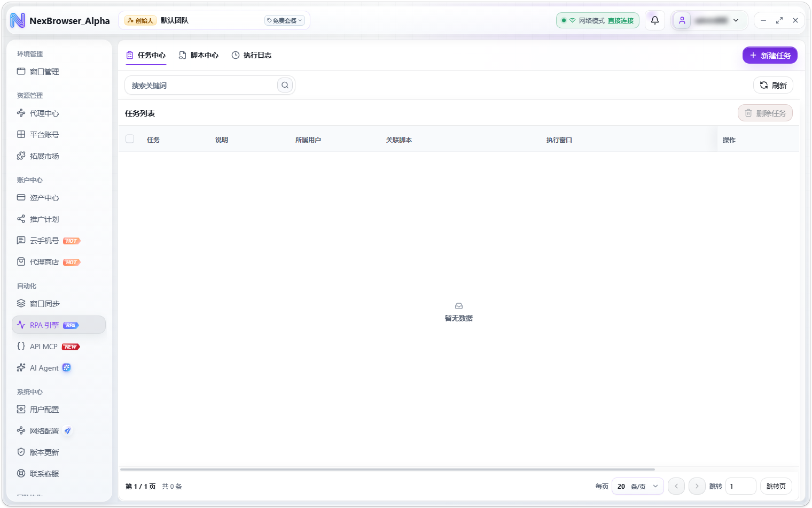This screenshot has height=508, width=812.
Task: Open the 20 条/页 page size dropdown
Action: click(638, 486)
